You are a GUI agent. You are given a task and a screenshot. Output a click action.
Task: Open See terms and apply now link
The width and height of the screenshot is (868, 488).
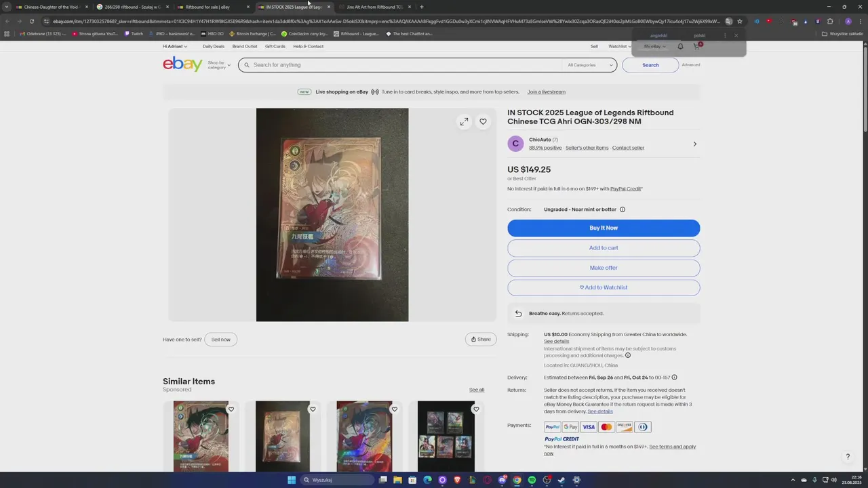(620, 450)
